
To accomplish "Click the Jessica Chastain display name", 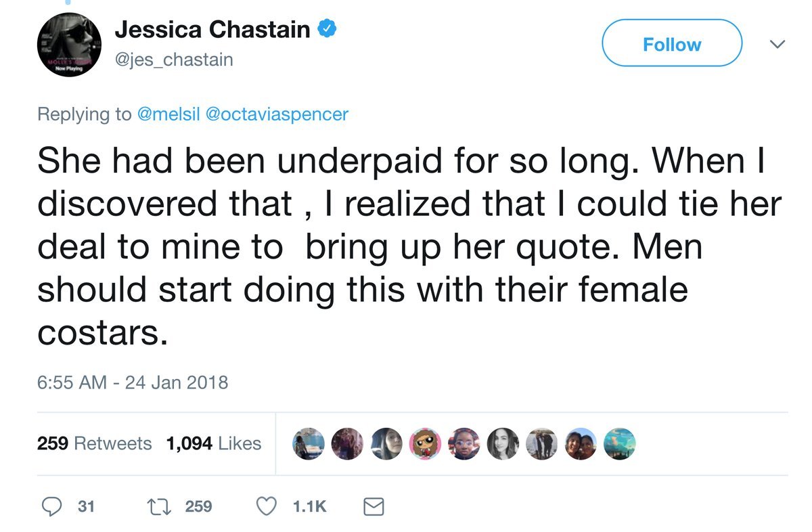I will pyautogui.click(x=212, y=30).
